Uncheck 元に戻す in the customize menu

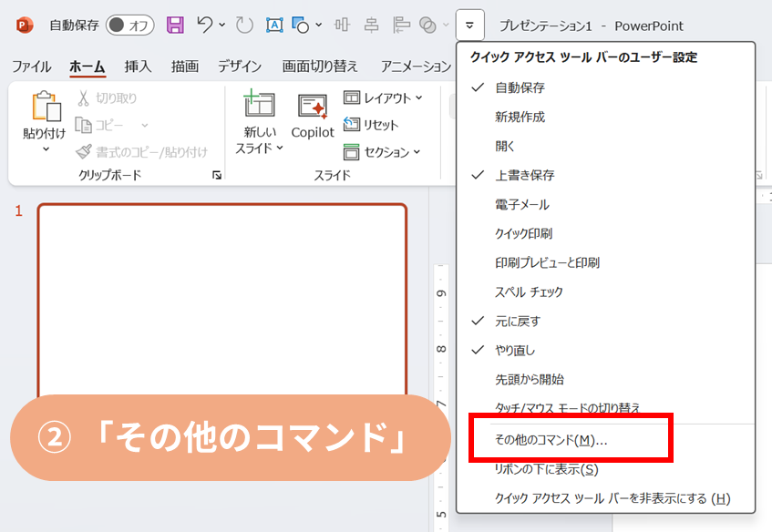tap(517, 321)
